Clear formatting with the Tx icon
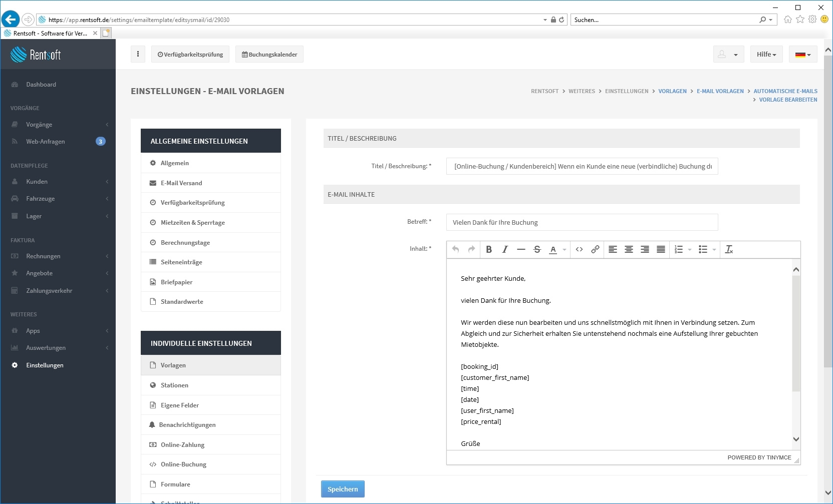The height and width of the screenshot is (504, 833). [x=729, y=249]
